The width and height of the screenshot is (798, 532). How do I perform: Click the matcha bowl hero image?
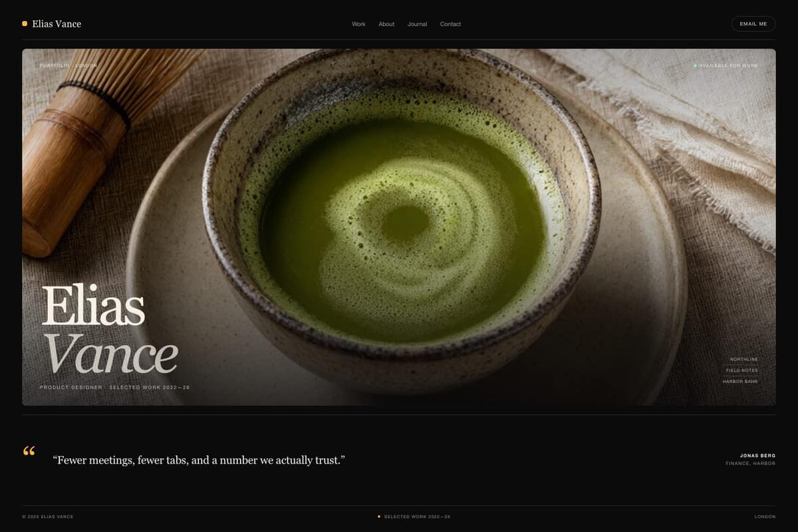click(399, 227)
